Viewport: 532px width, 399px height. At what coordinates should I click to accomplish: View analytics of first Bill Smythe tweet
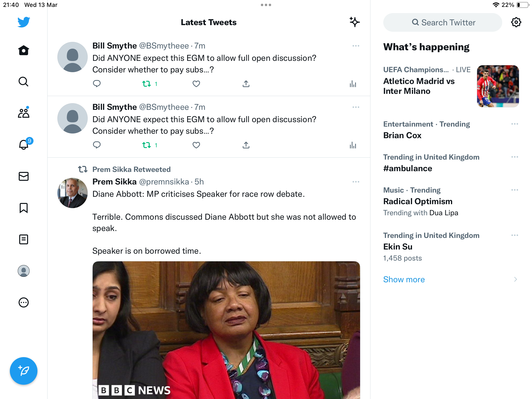(353, 84)
